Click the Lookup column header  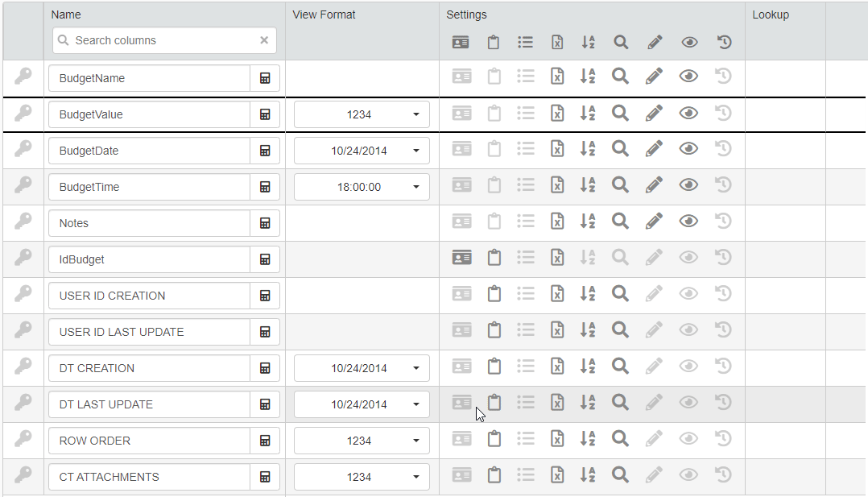(771, 14)
